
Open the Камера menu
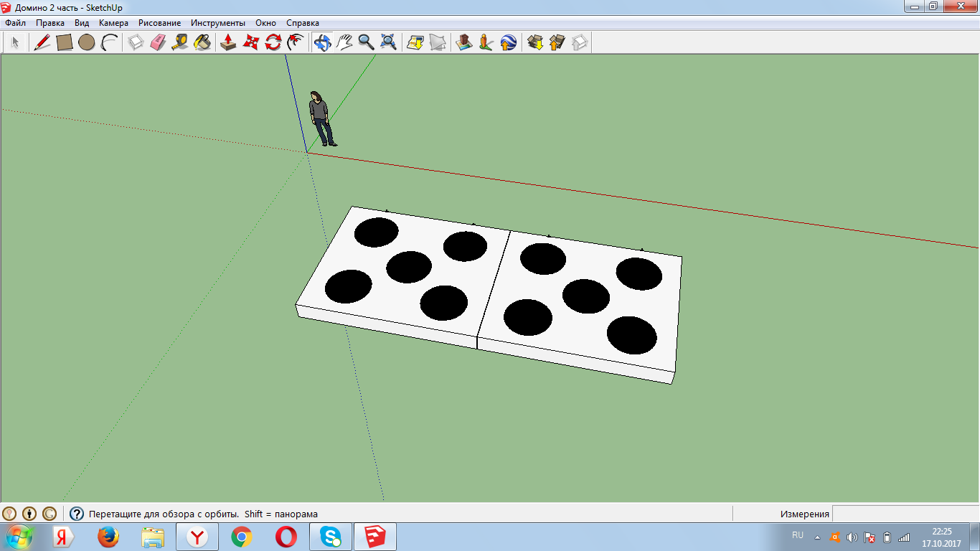coord(113,23)
